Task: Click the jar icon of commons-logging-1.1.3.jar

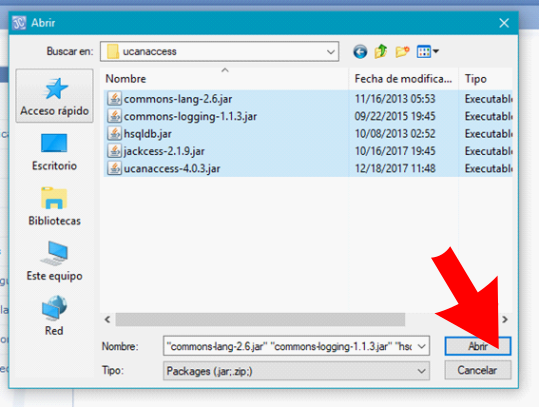Action: point(114,116)
